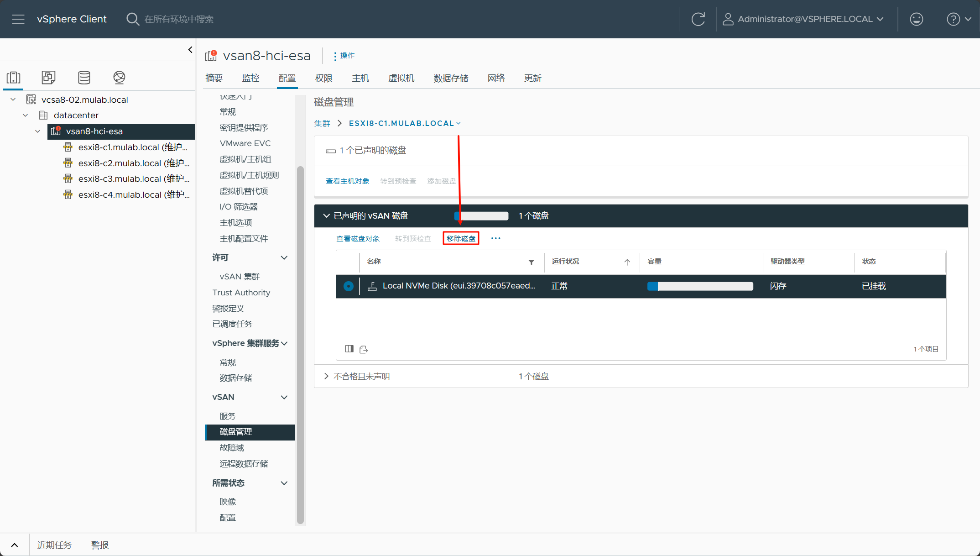Click the global search input field
Screen dimensions: 980x556
click(179, 19)
